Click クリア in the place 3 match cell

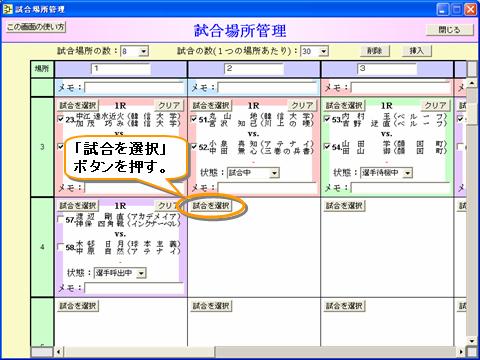pos(435,105)
